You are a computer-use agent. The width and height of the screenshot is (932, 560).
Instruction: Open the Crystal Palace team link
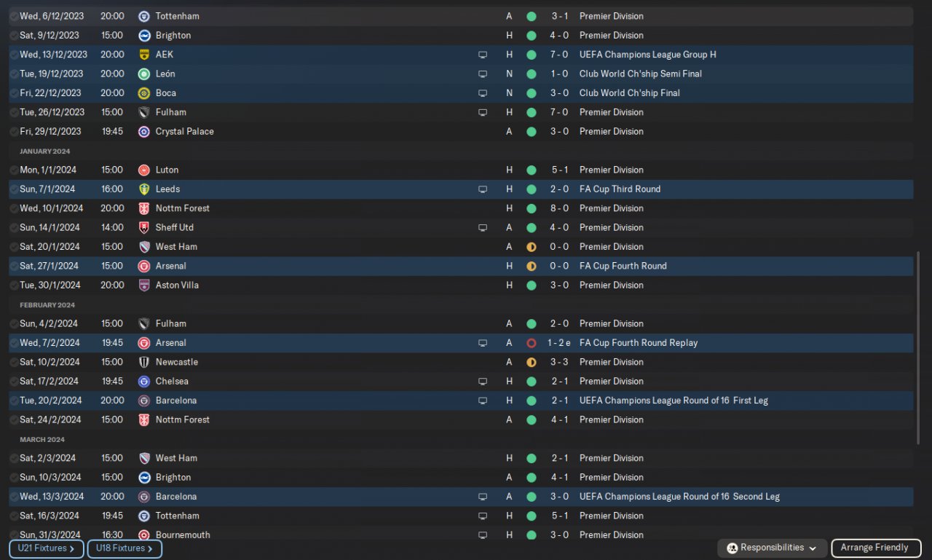pyautogui.click(x=184, y=132)
